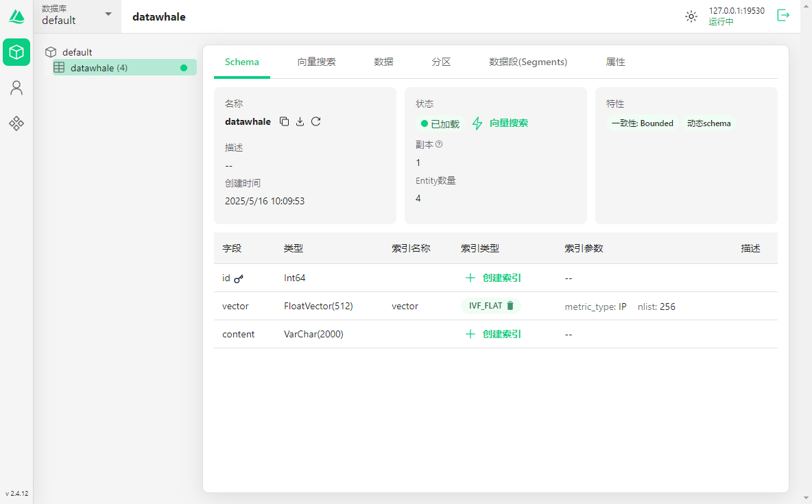Image resolution: width=812 pixels, height=504 pixels.
Task: Switch to the 向量搜索 tab
Action: [316, 62]
